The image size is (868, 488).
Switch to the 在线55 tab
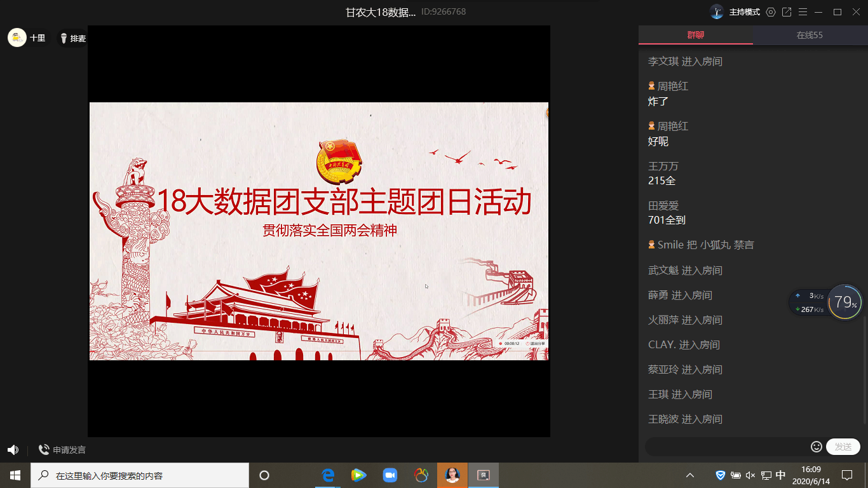pos(810,35)
